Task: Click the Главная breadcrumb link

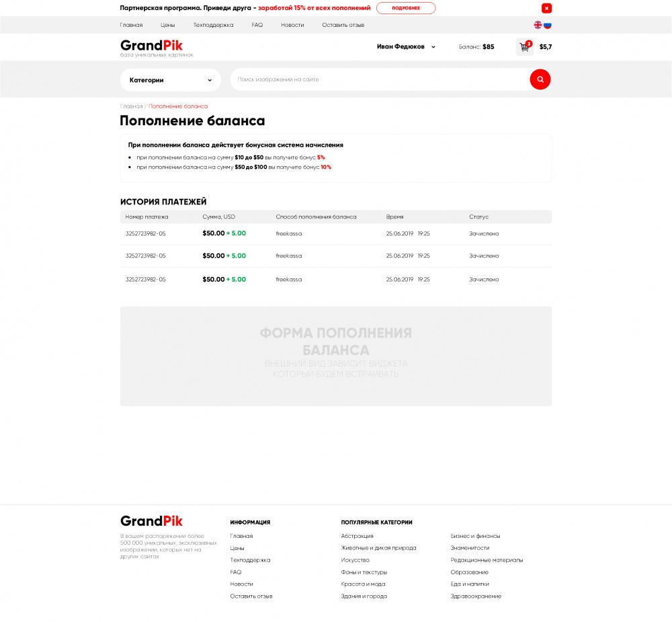Action: [131, 106]
